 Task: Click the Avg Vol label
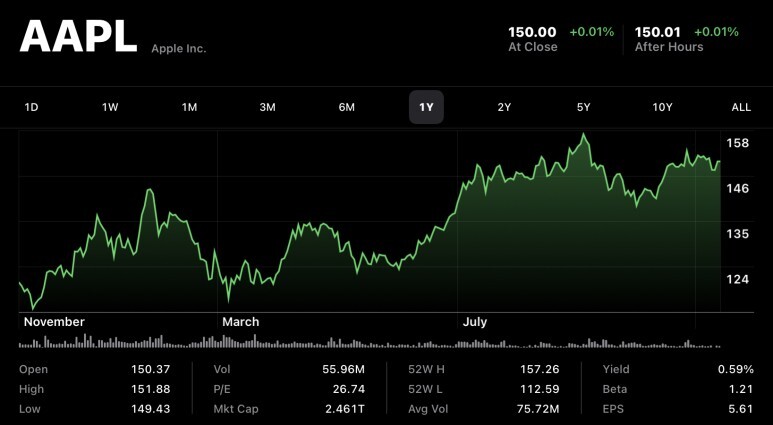click(x=429, y=409)
